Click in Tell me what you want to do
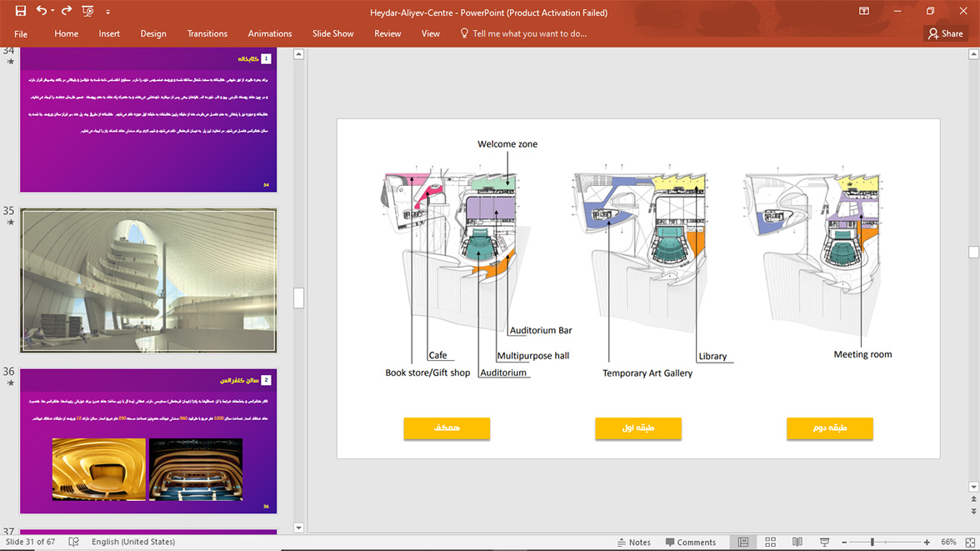This screenshot has width=980, height=551. coord(529,34)
